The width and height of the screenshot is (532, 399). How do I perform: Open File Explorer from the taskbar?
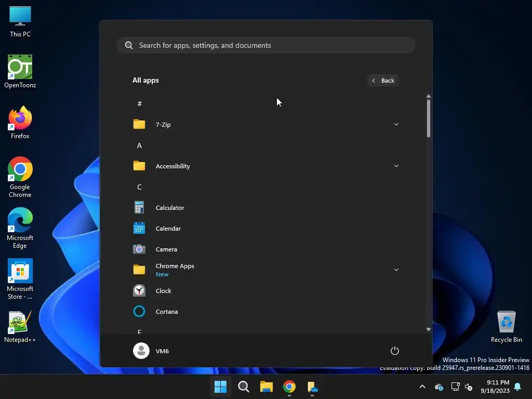tap(267, 387)
